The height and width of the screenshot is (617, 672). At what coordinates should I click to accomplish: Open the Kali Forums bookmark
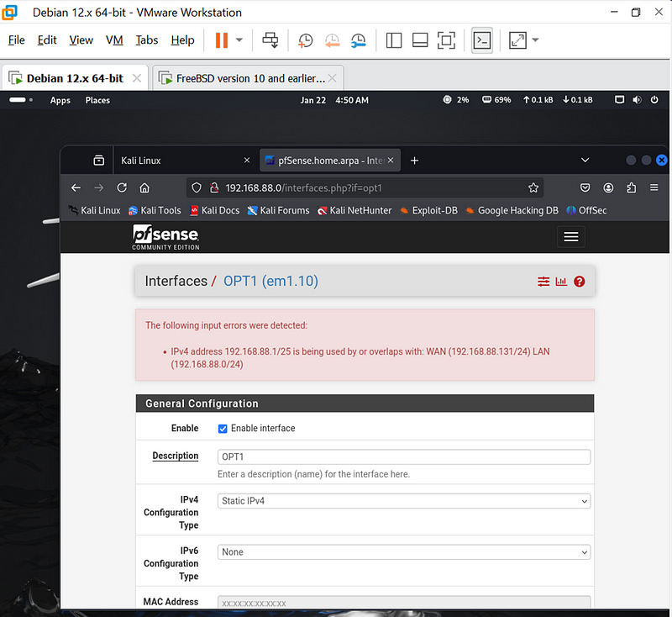279,210
